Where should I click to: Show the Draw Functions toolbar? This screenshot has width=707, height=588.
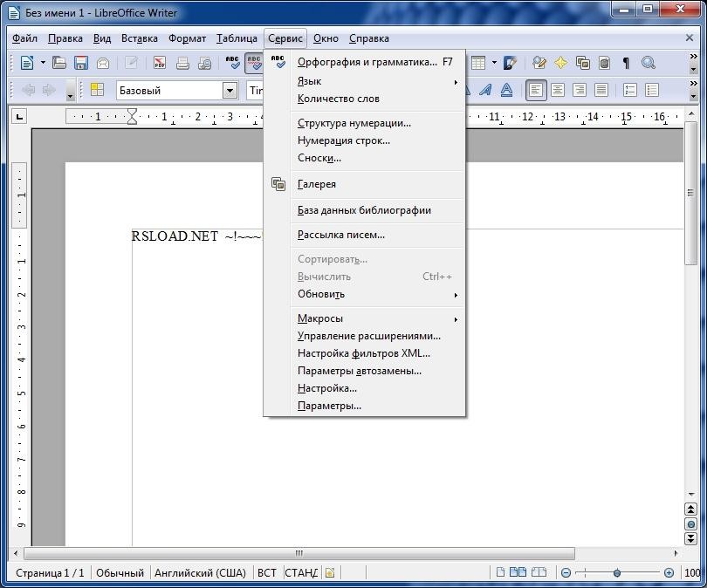510,63
